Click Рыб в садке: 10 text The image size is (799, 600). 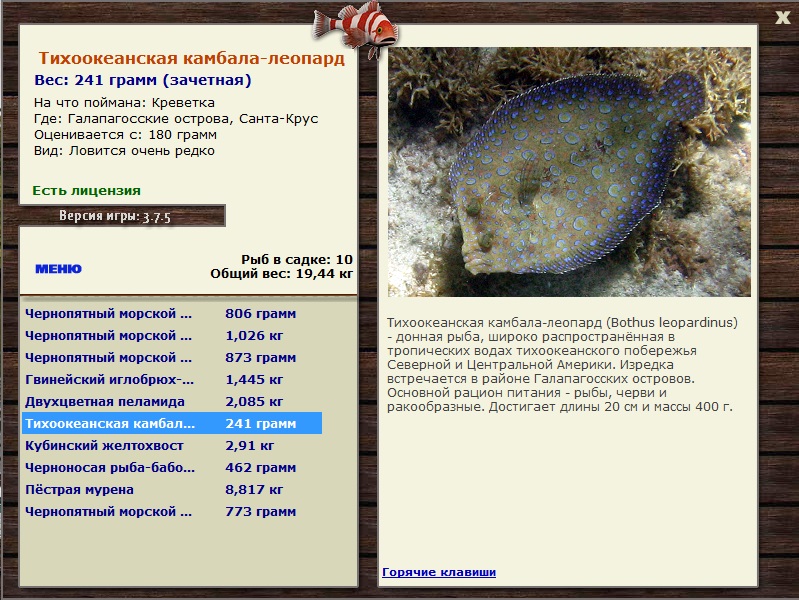297,259
